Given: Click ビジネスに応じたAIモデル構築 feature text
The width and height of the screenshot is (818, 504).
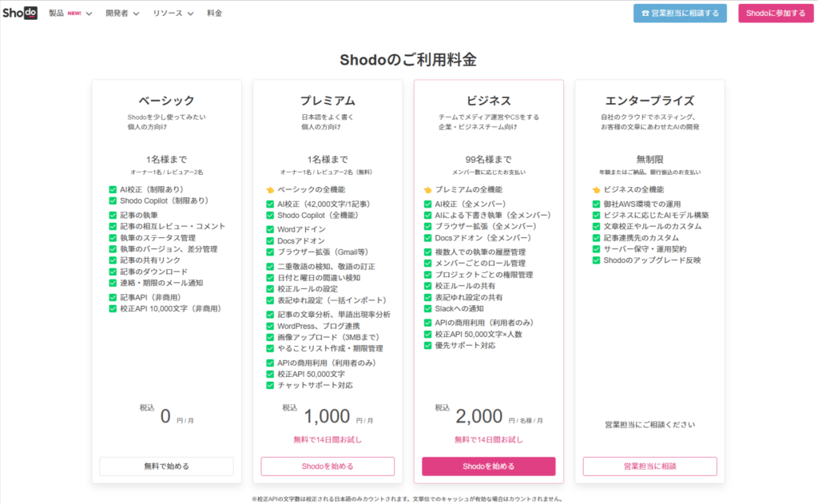Looking at the screenshot, I should coord(657,216).
